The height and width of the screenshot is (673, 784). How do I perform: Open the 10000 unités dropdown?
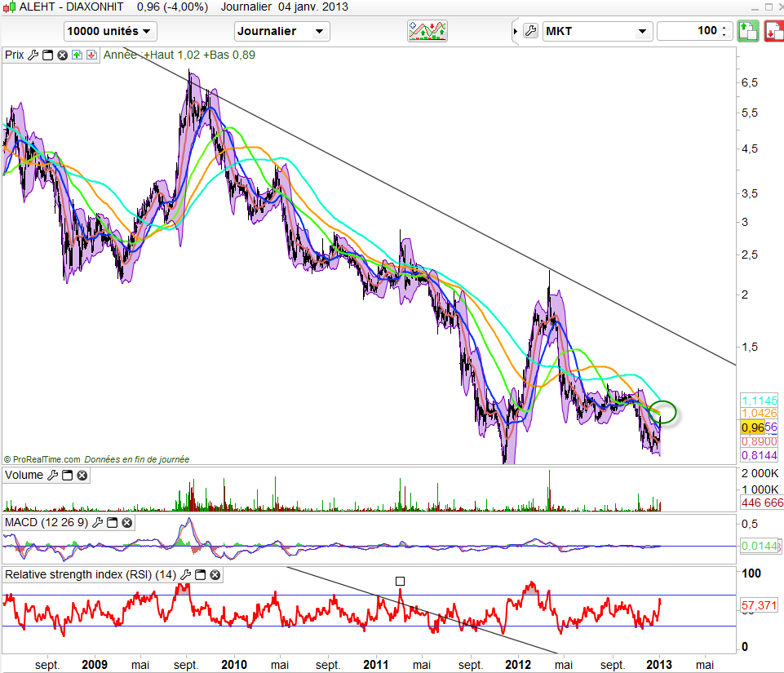111,31
